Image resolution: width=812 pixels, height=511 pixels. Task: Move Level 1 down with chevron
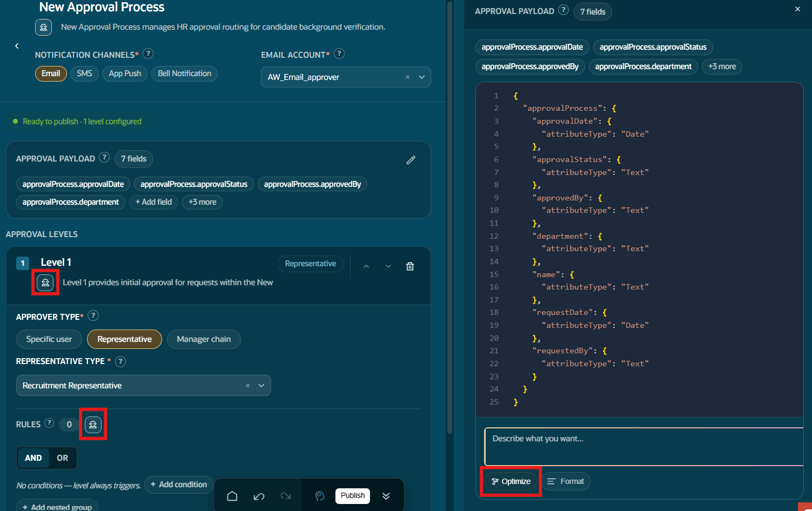point(388,266)
